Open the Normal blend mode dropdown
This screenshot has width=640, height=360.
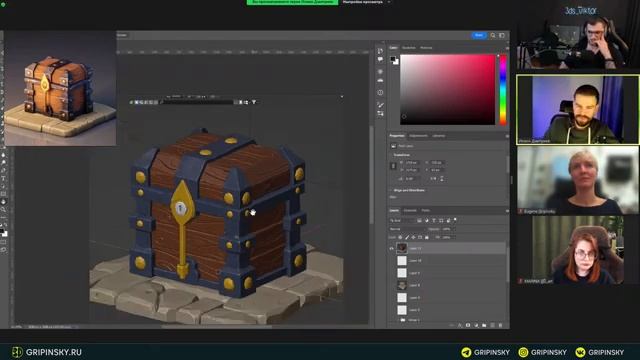point(407,229)
